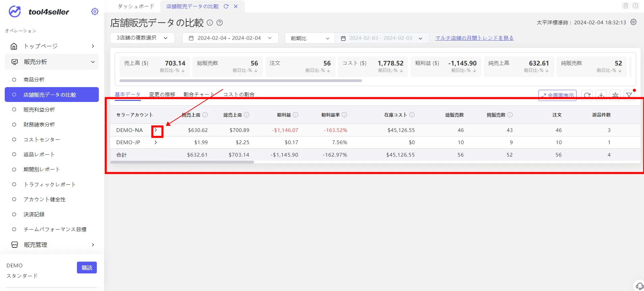Screen dimensions: 644x291
Task: Switch to the ダッシュボード tab
Action: click(136, 6)
